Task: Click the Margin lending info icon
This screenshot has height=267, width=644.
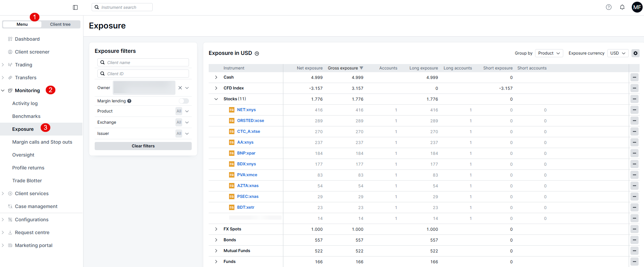Action: tap(129, 101)
